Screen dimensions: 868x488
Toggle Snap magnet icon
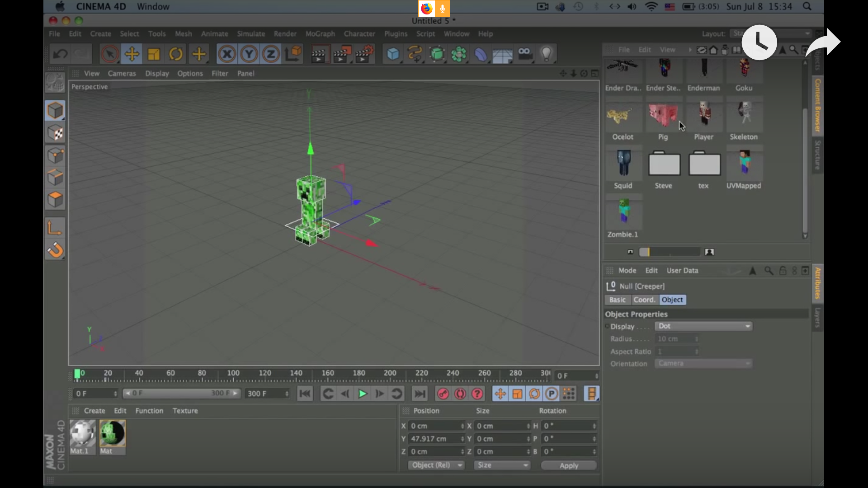point(55,250)
